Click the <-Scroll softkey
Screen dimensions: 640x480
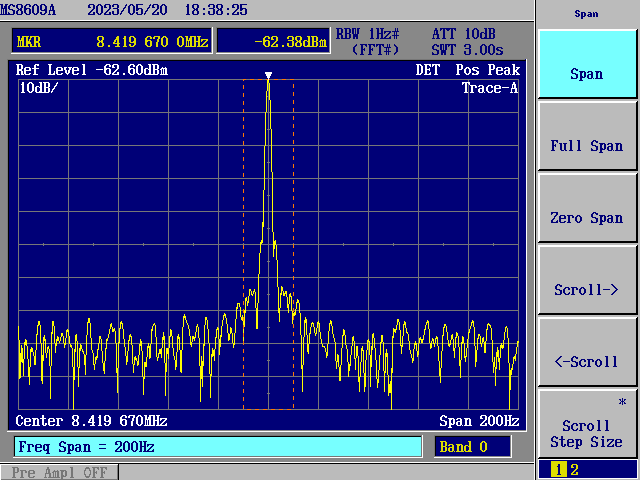coord(587,352)
